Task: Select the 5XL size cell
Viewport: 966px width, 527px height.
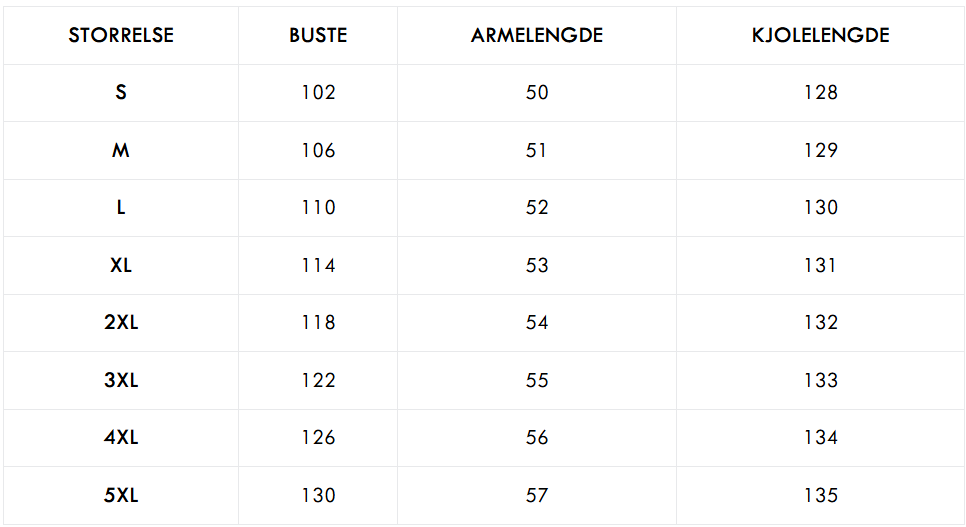Action: tap(121, 495)
